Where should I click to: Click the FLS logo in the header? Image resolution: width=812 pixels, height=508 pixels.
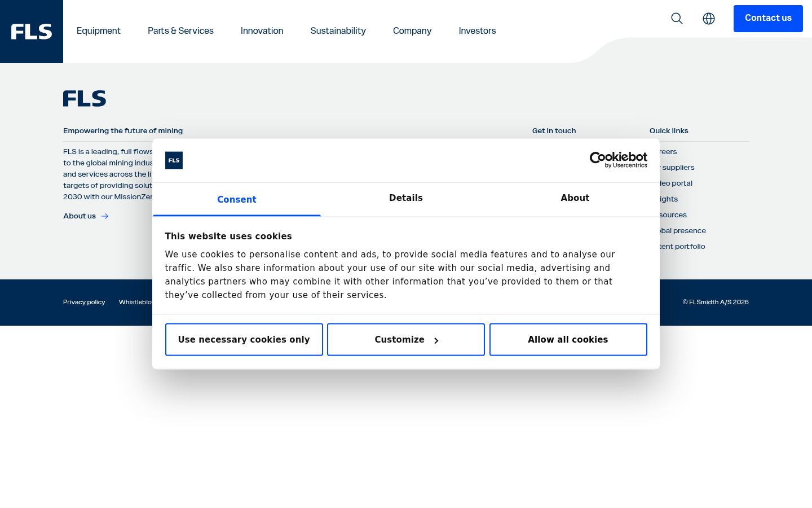pos(32,32)
